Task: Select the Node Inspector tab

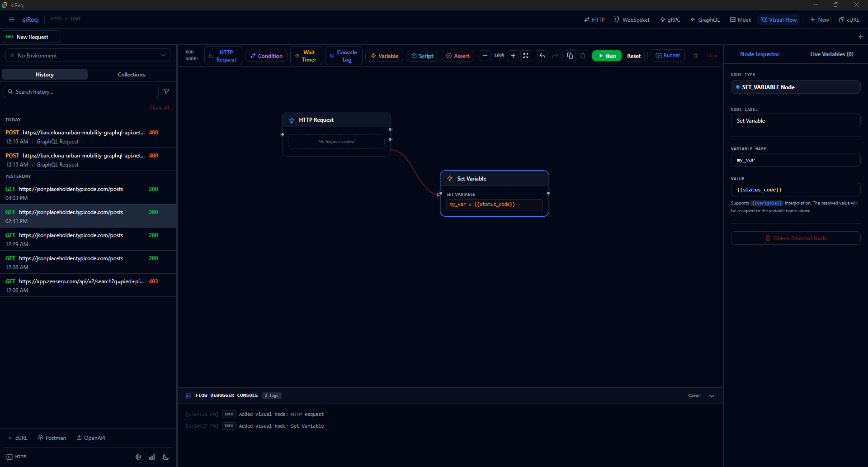Action: (759, 54)
